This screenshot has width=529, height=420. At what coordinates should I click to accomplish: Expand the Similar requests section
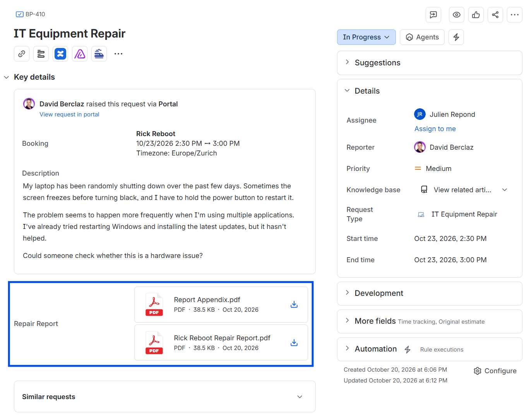coord(300,397)
